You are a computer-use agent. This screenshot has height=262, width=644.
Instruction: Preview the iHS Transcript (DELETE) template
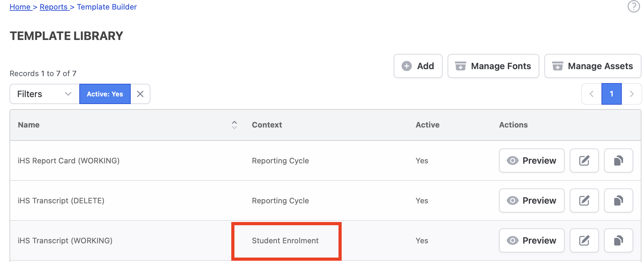point(531,200)
